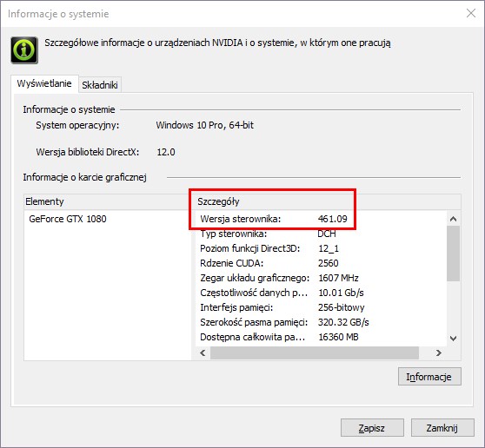Click the 1607 MHz clock value
The width and height of the screenshot is (485, 448).
(338, 278)
